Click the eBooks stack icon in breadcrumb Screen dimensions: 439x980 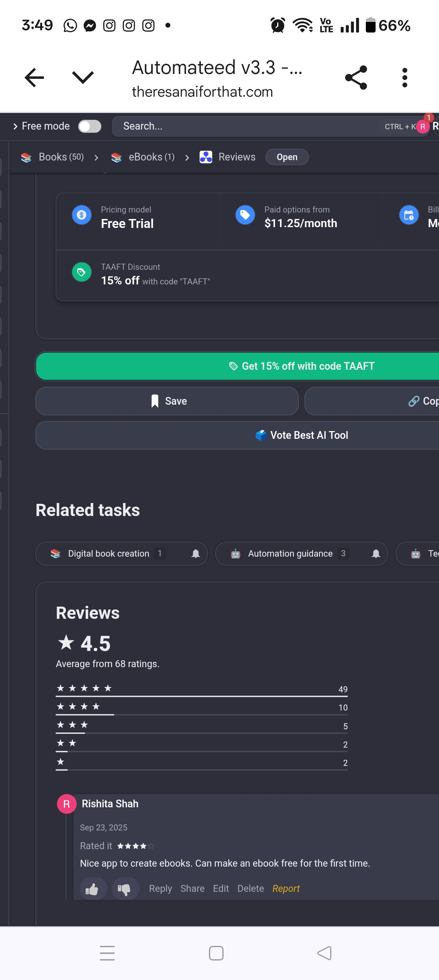click(x=116, y=157)
